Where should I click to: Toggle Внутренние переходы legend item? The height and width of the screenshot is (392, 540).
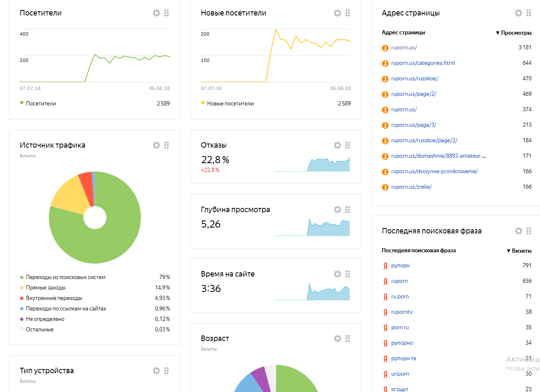51,298
